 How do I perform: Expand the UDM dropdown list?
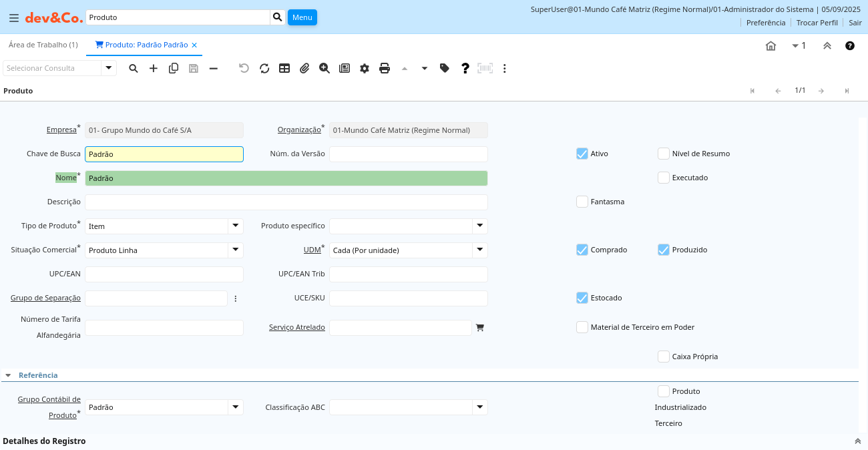pyautogui.click(x=480, y=250)
